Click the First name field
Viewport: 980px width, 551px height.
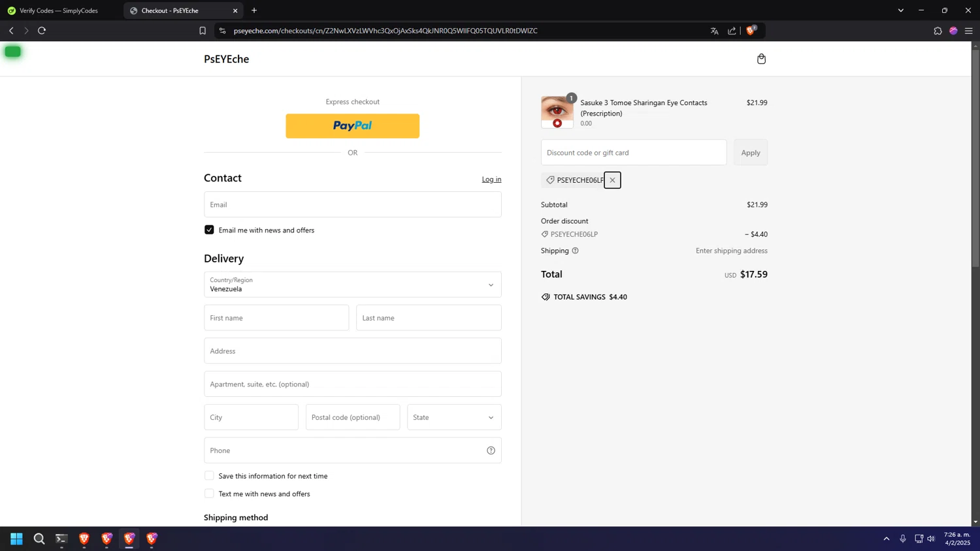coord(276,318)
